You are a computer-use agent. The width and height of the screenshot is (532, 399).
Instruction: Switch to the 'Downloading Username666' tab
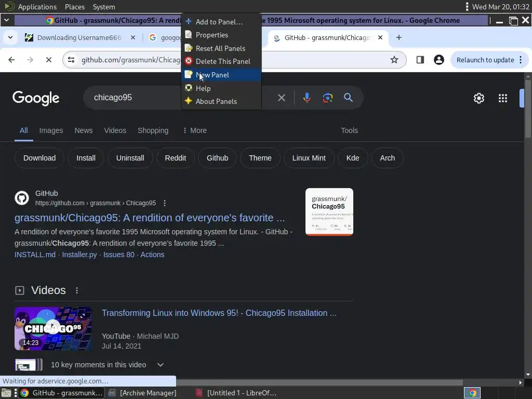point(79,37)
